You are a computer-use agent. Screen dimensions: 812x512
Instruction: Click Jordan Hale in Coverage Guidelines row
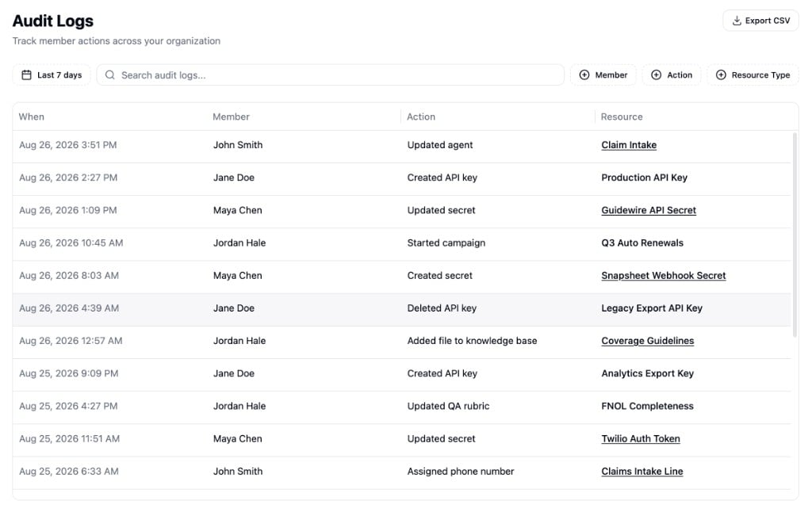tap(239, 341)
